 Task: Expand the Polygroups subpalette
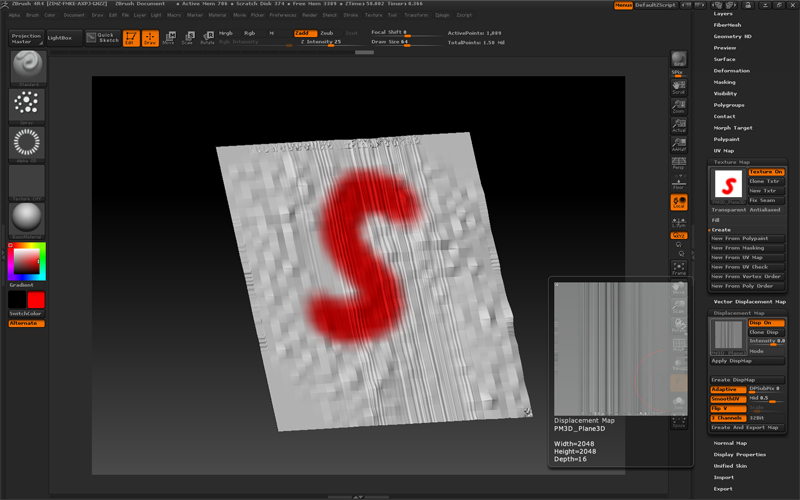pyautogui.click(x=729, y=105)
